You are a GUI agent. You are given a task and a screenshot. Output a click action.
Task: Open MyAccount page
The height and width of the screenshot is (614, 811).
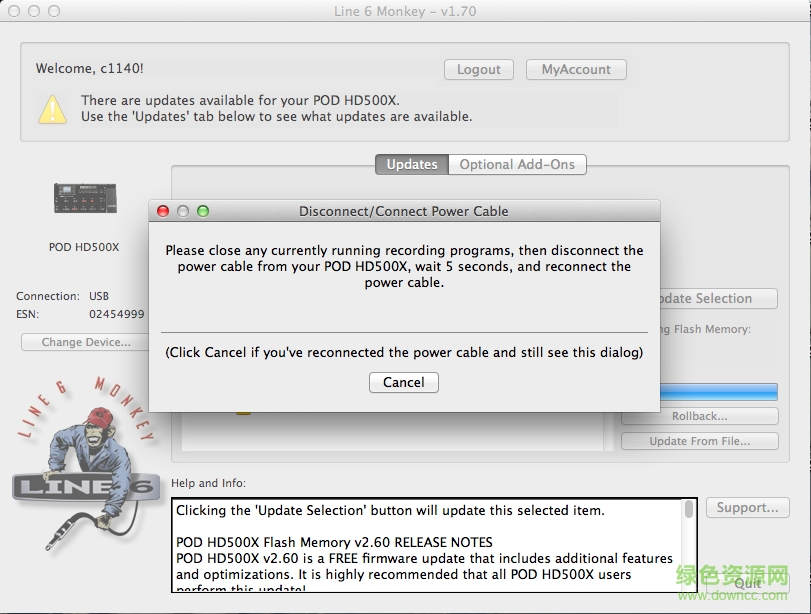pos(576,69)
